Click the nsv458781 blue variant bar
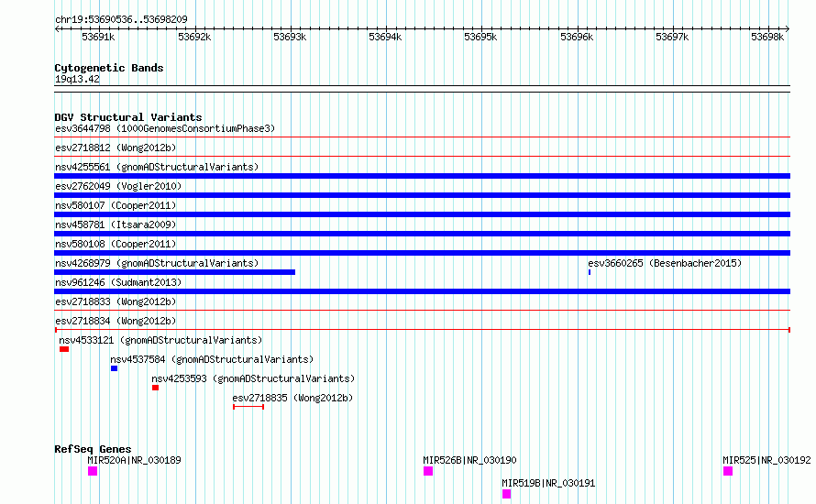816x504 pixels. tap(422, 234)
